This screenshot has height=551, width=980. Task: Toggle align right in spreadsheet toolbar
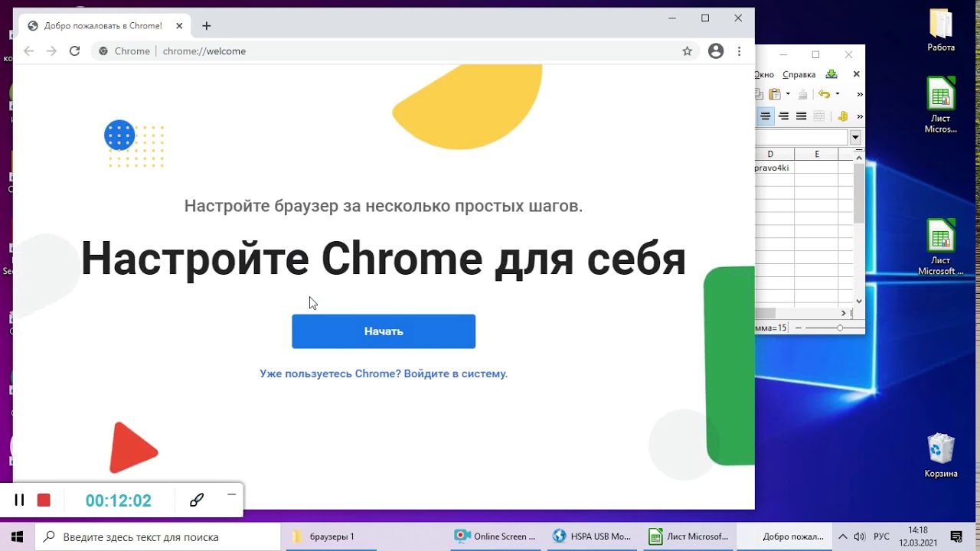(783, 116)
